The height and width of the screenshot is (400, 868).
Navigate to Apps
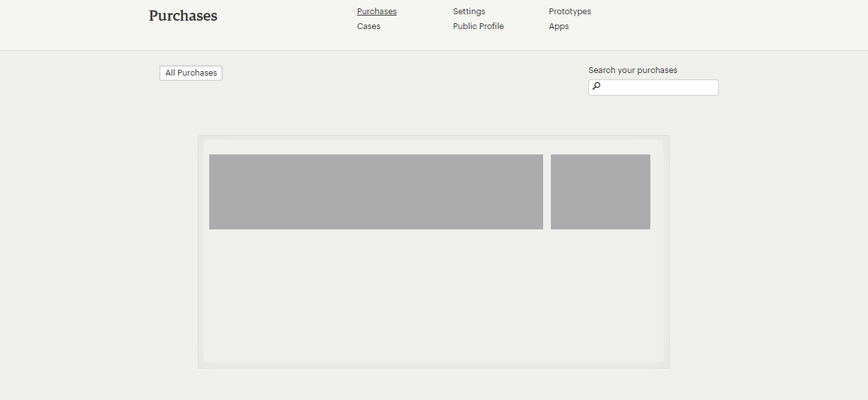[x=559, y=26]
